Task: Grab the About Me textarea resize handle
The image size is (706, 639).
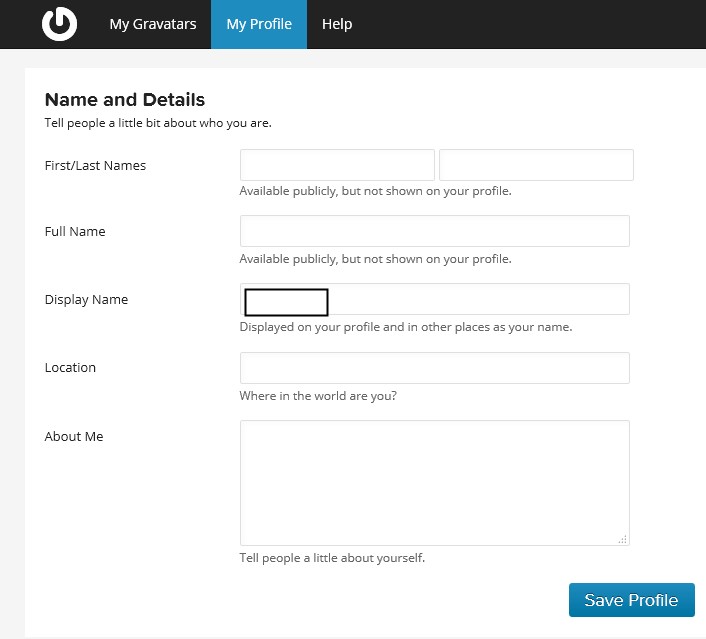Action: click(x=622, y=539)
